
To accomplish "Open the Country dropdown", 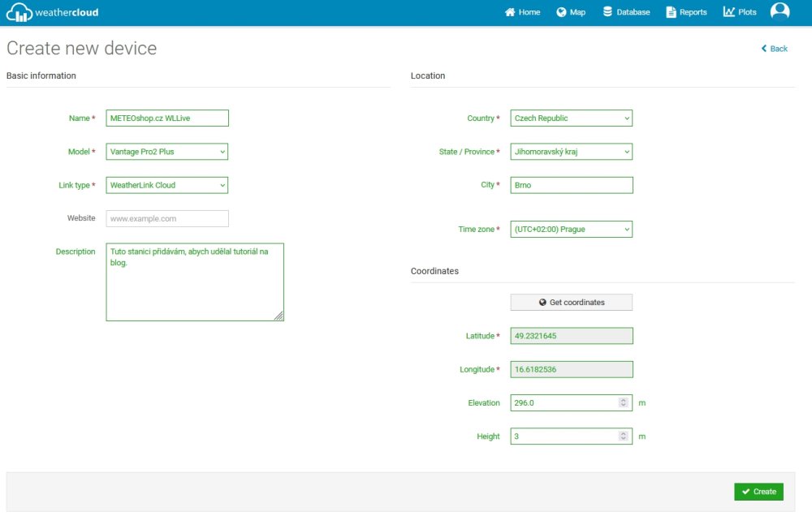I will tap(571, 118).
